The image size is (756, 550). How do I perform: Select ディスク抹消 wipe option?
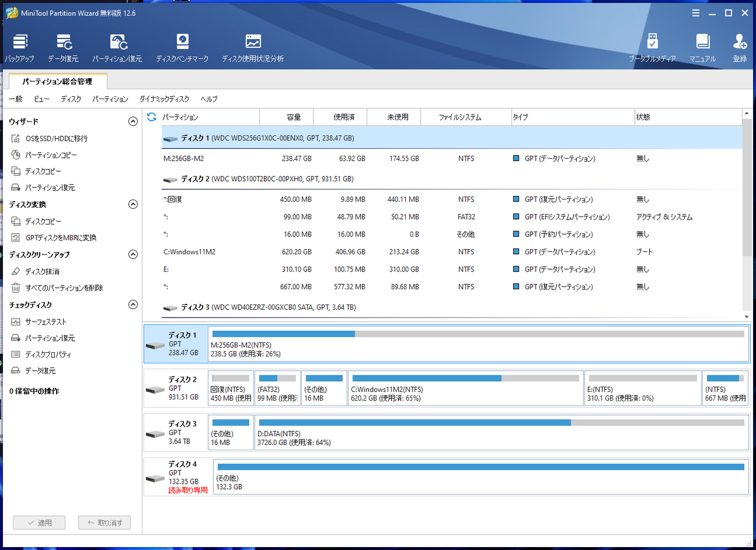(x=35, y=271)
